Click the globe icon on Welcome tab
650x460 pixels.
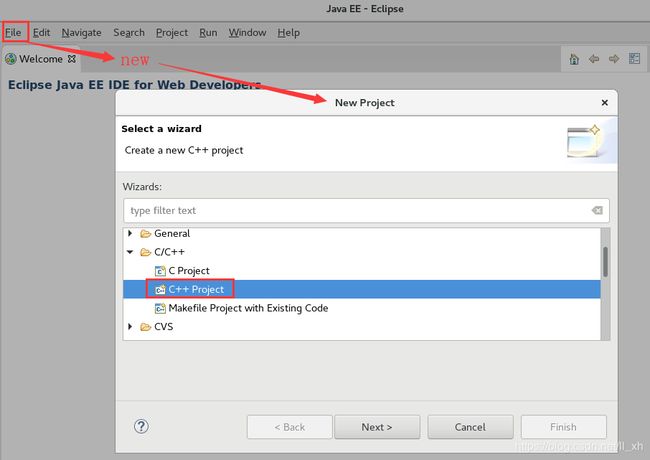11,59
